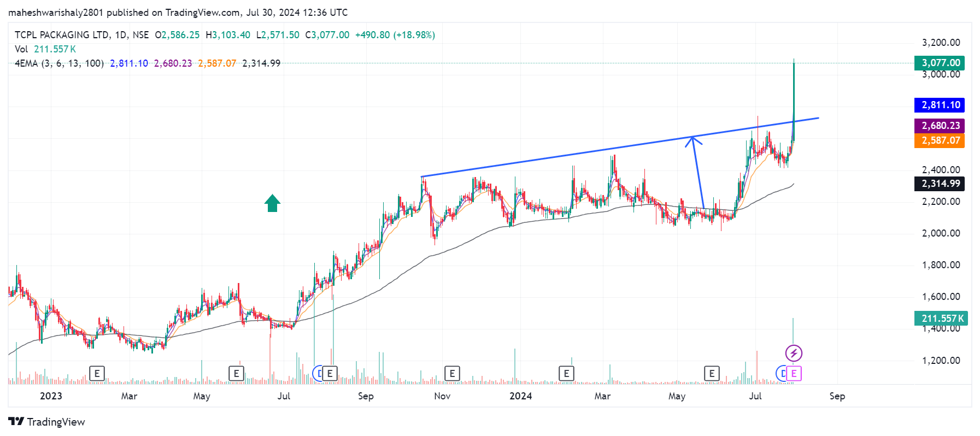This screenshot has width=980, height=436.
Task: Click the black 2,314.99 EMA price label
Action: [x=940, y=184]
